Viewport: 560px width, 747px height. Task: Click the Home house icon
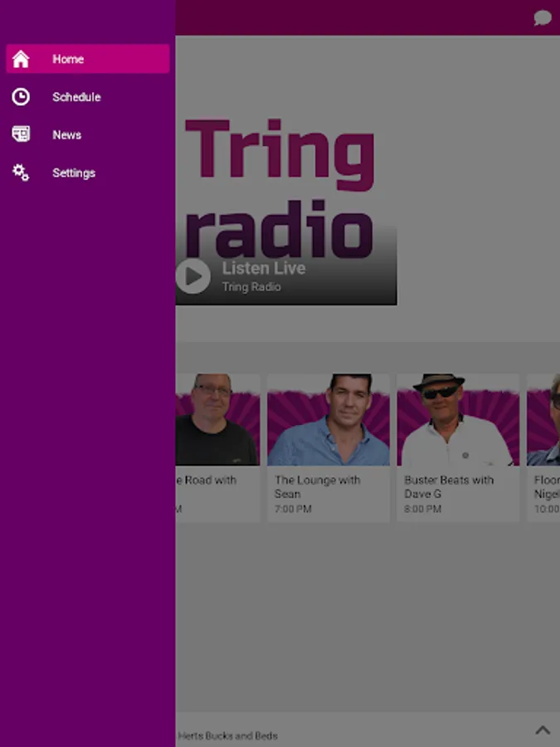point(21,59)
